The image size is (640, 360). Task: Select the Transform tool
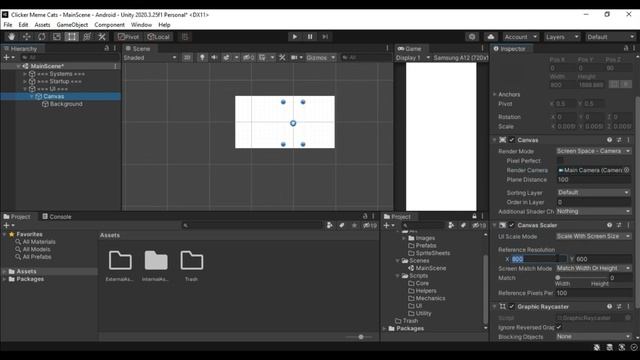tap(87, 37)
